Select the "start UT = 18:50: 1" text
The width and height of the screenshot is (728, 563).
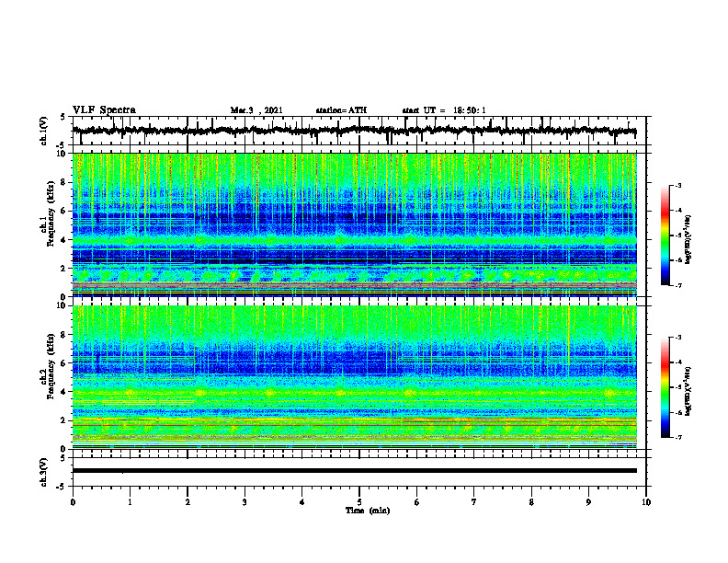(x=444, y=110)
